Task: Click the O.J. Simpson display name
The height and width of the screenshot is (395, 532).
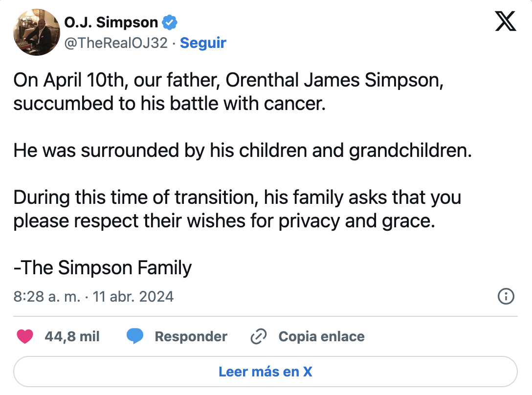Action: coord(111,22)
